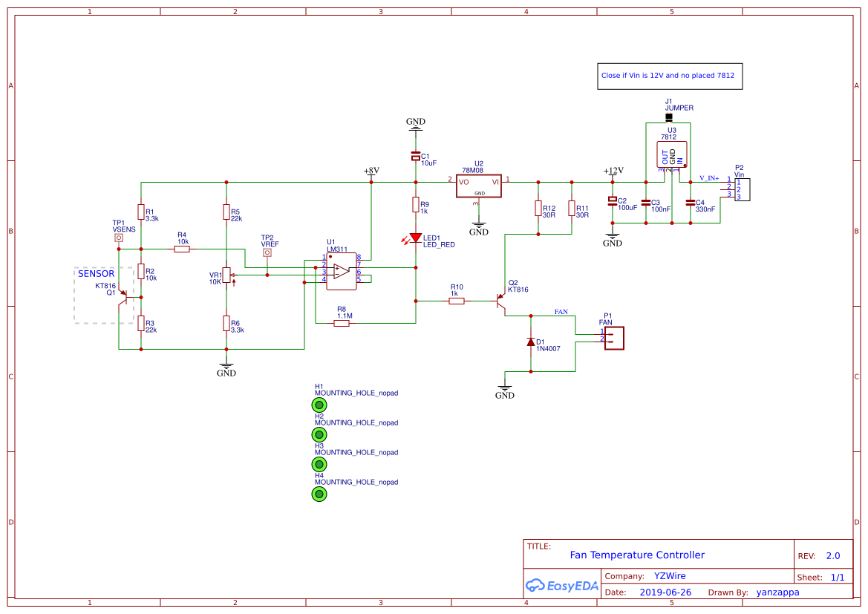Select the FAN connector P1
This screenshot has width=868, height=614.
613,338
